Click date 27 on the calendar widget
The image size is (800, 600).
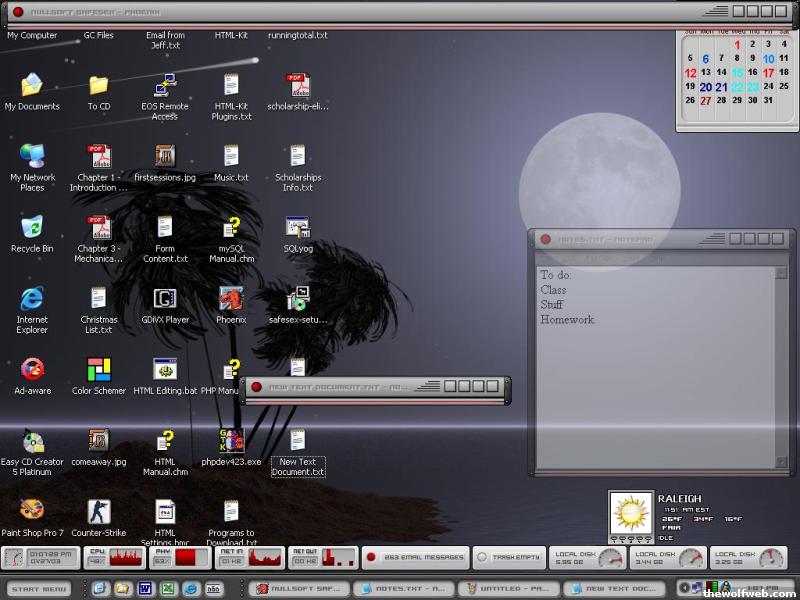pos(706,100)
